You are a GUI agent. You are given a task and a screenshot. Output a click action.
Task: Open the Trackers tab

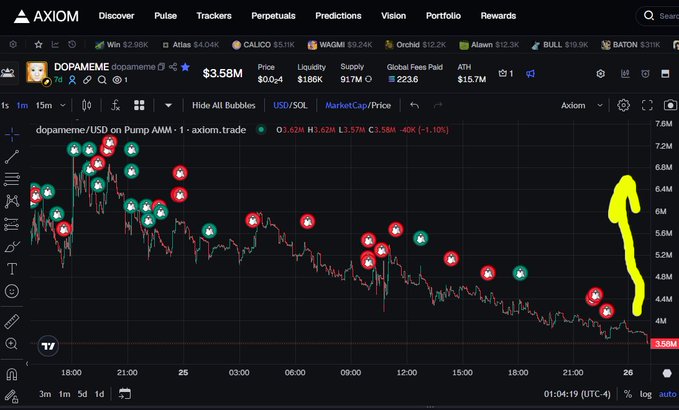tap(214, 16)
